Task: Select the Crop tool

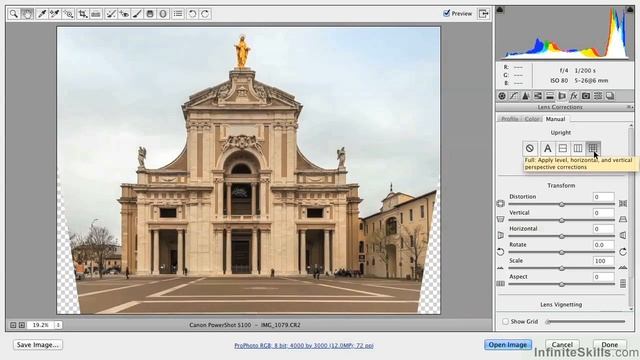Action: coord(83,14)
